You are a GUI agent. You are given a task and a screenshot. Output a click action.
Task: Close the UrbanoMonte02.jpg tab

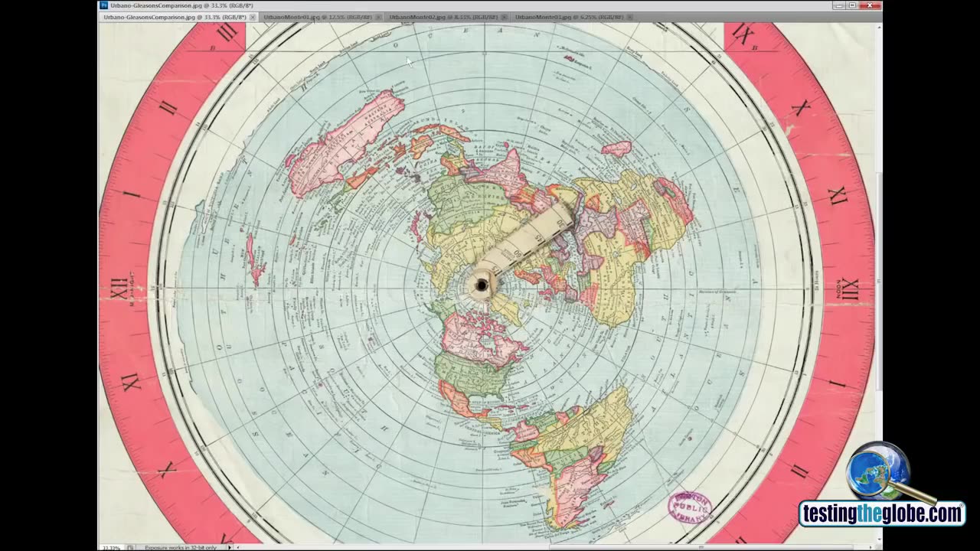(504, 17)
